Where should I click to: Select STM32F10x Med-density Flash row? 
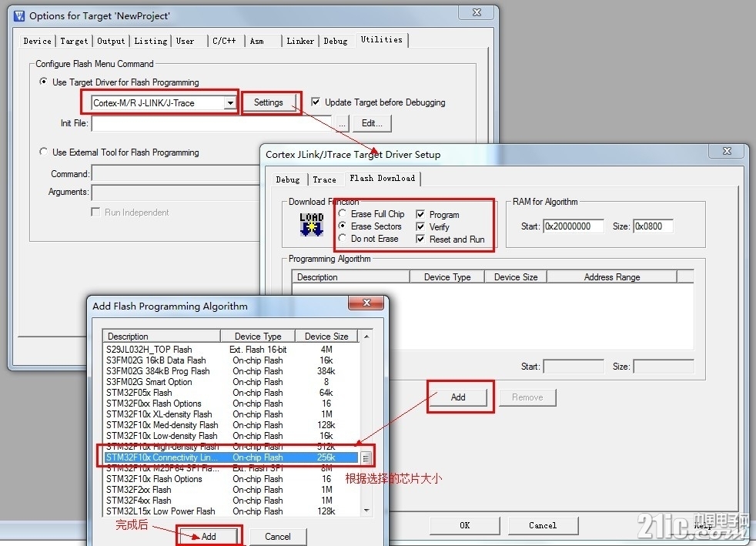click(x=232, y=425)
